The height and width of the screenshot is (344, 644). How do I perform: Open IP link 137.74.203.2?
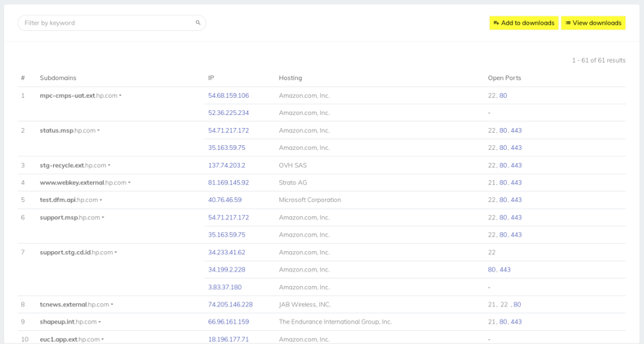(227, 165)
